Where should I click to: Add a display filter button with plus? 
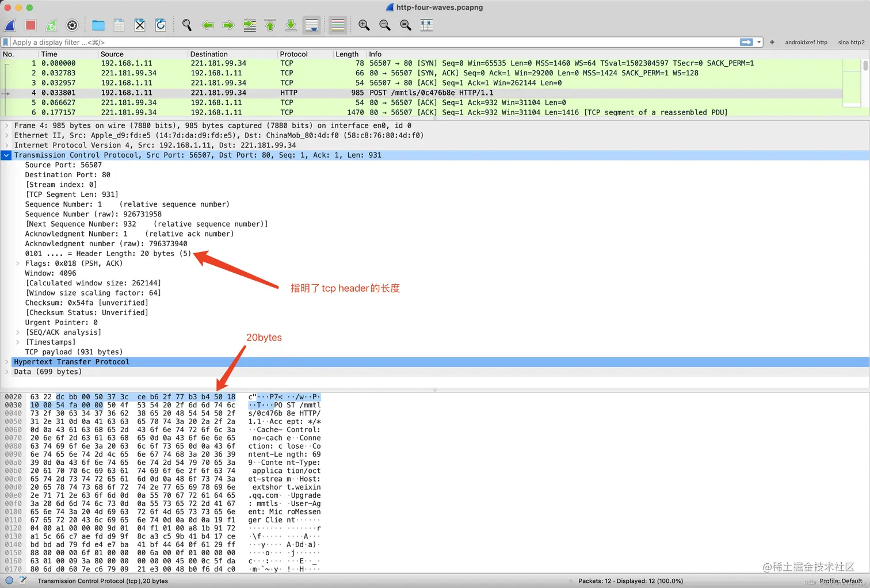pyautogui.click(x=772, y=42)
